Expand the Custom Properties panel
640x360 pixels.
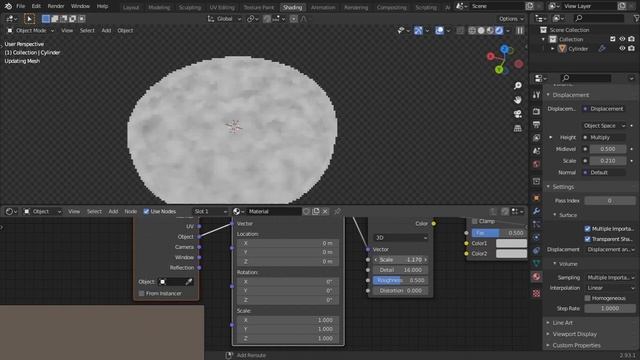pyautogui.click(x=576, y=345)
